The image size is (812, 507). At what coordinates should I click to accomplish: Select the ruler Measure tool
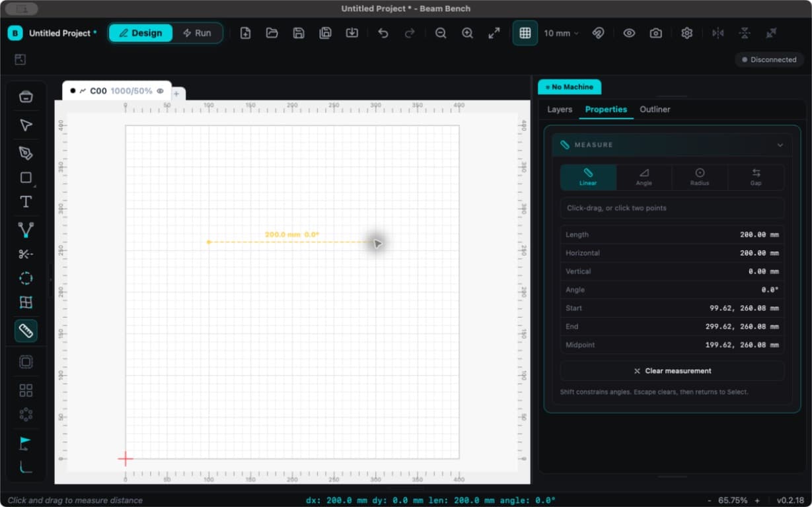coord(26,331)
